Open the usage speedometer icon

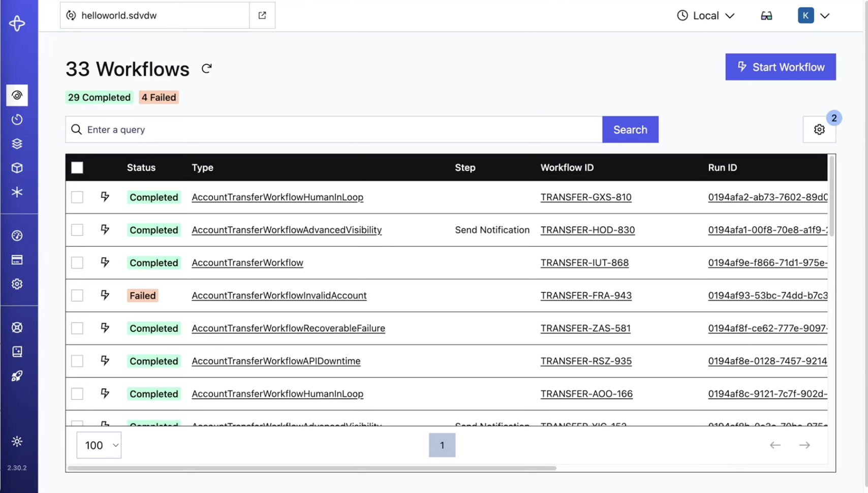click(x=17, y=235)
